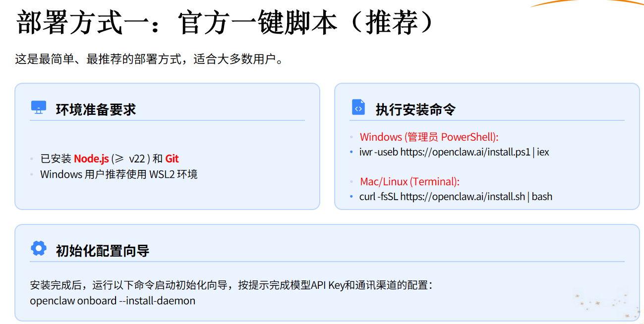Select the slide title 部署方式一：官方一键脚本（推荐）

[226, 23]
